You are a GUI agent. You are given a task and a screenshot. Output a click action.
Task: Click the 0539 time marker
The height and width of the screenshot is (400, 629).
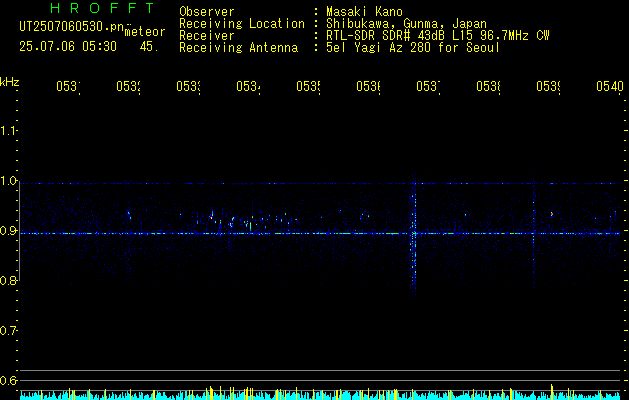coord(548,86)
